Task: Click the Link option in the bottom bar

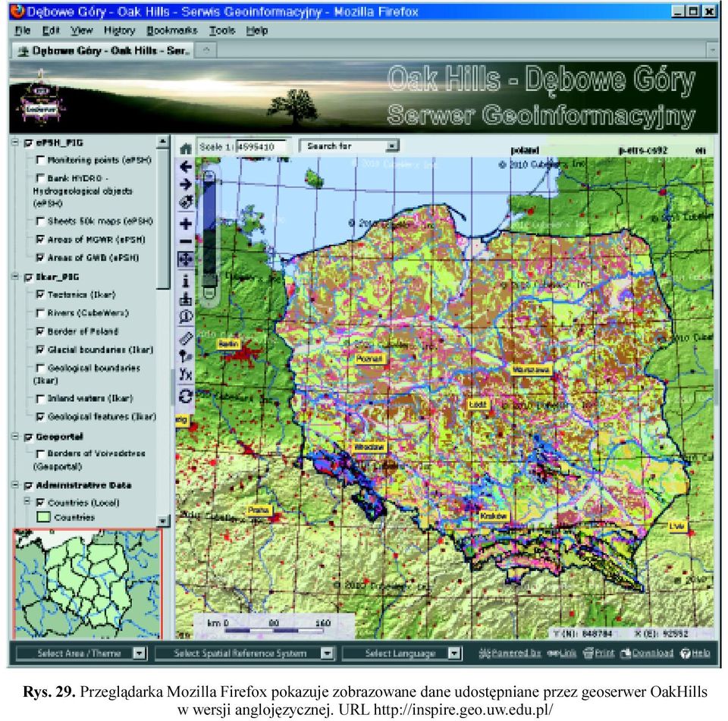Action: click(562, 654)
